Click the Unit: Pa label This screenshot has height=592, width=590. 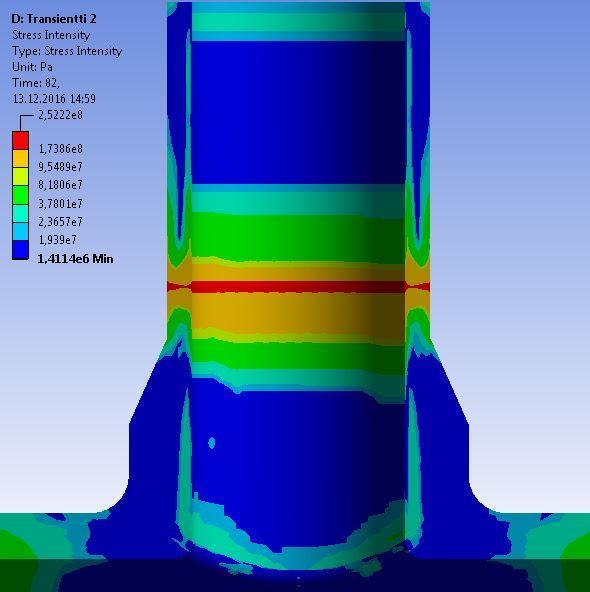[32, 67]
